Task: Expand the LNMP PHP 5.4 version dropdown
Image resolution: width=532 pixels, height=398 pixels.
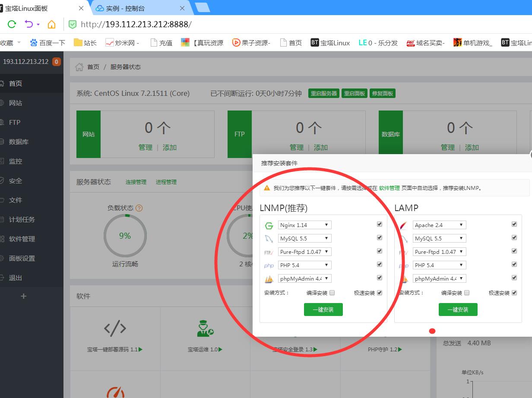Action: [x=305, y=265]
